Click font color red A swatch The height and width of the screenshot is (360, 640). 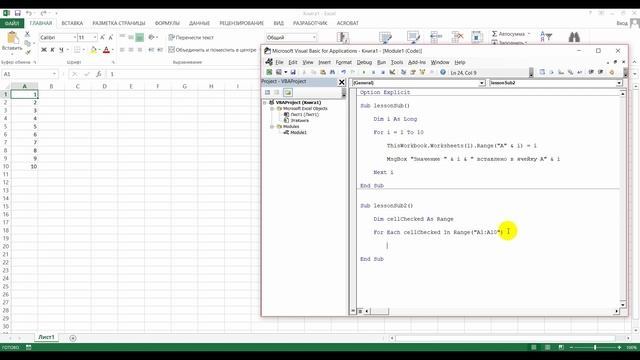pyautogui.click(x=106, y=50)
